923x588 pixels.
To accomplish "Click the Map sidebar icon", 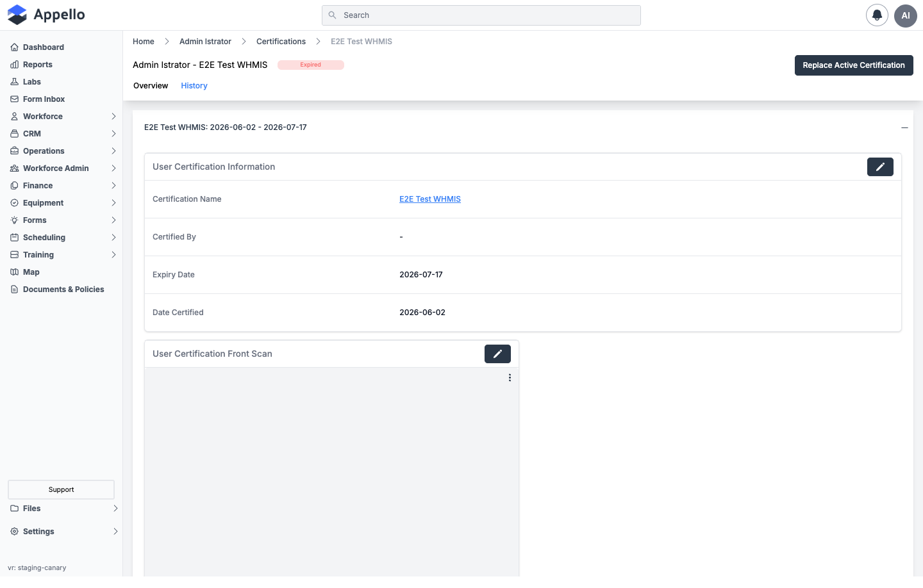I will tap(14, 272).
